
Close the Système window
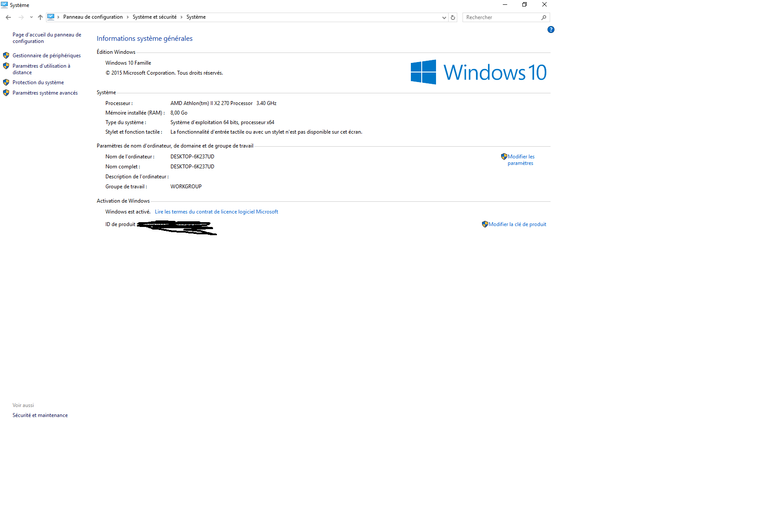coord(544,4)
